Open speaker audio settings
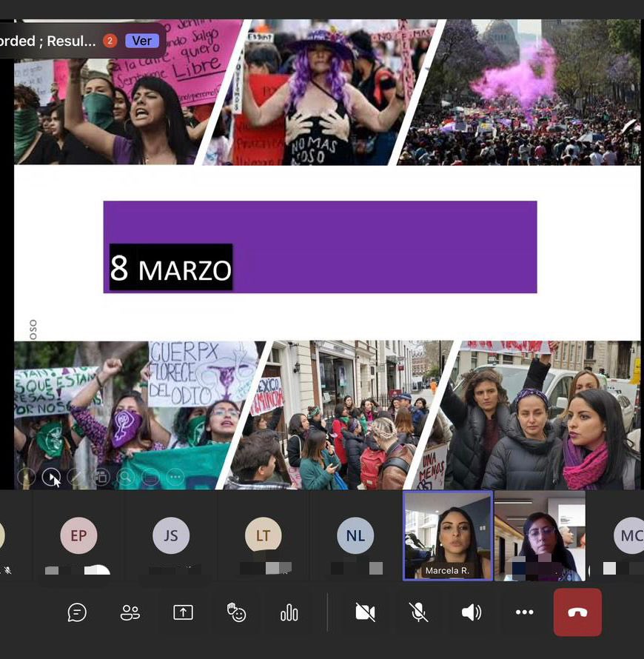 [472, 612]
